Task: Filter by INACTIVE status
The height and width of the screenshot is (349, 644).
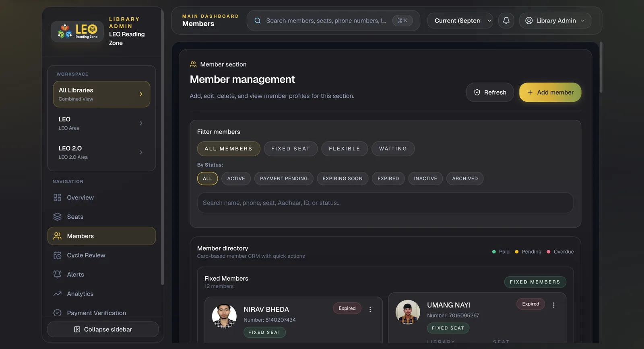Action: (425, 179)
